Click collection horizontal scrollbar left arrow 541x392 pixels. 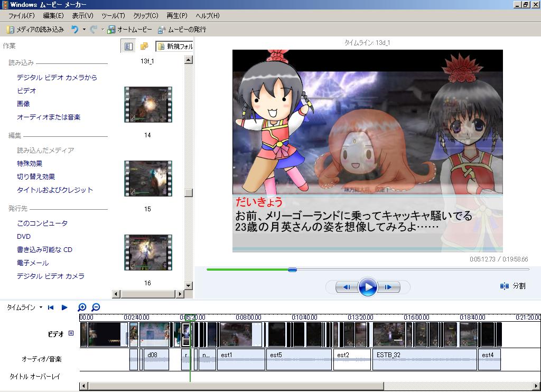116,294
